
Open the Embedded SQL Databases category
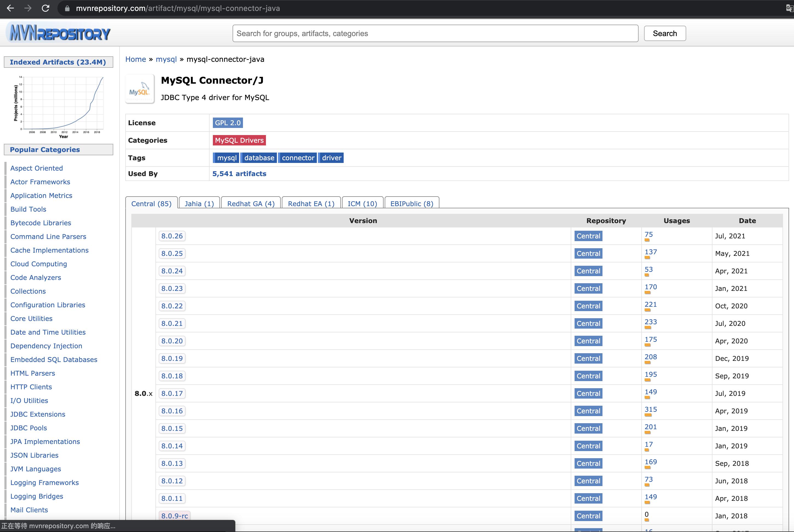coord(54,360)
